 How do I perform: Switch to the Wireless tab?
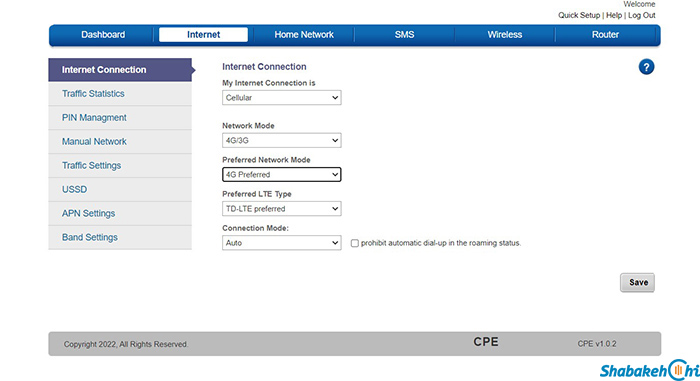(x=505, y=35)
